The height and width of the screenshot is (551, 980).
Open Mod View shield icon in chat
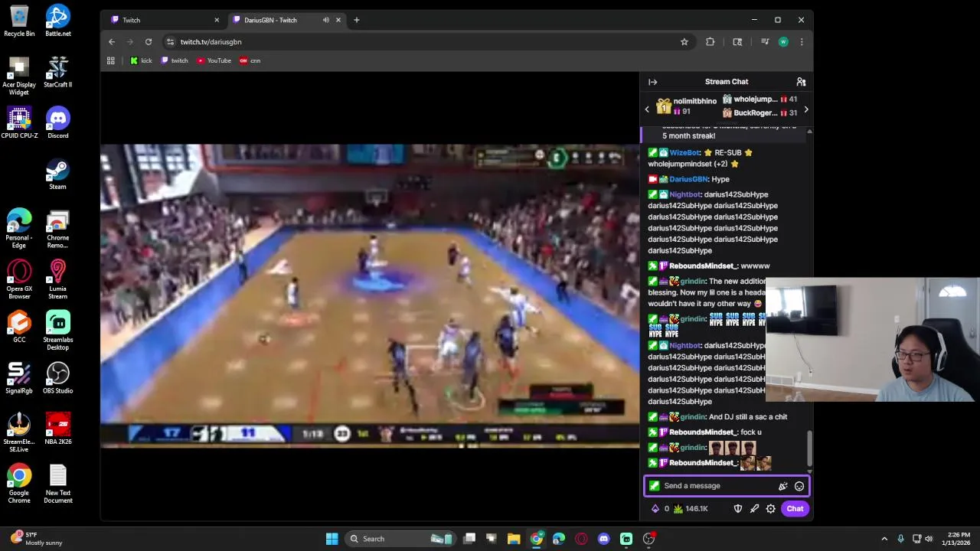point(738,509)
